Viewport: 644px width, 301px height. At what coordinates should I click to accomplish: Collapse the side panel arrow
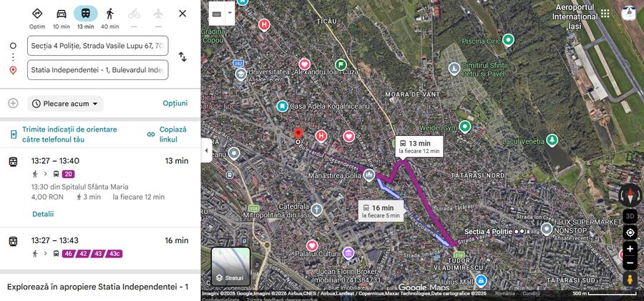point(206,151)
